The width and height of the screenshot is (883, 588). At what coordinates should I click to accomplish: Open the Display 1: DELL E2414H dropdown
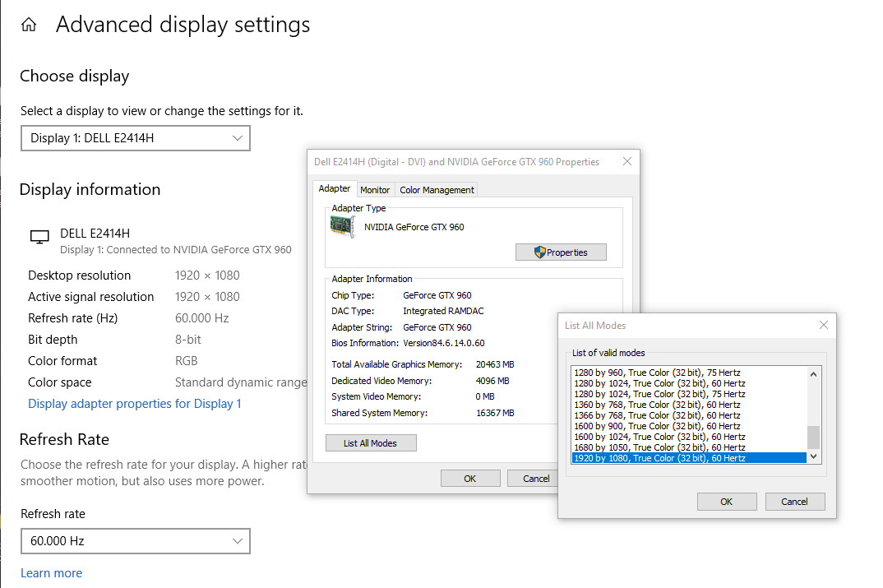136,138
